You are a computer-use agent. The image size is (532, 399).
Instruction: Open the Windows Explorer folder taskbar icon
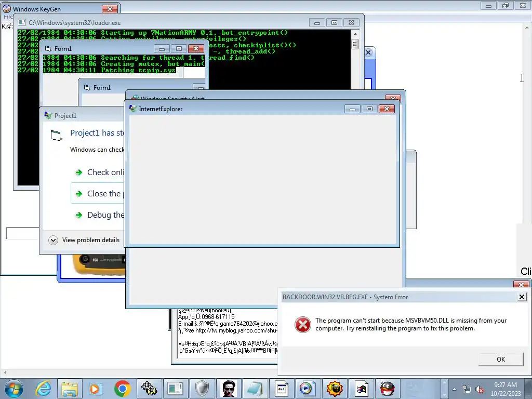[x=70, y=389]
